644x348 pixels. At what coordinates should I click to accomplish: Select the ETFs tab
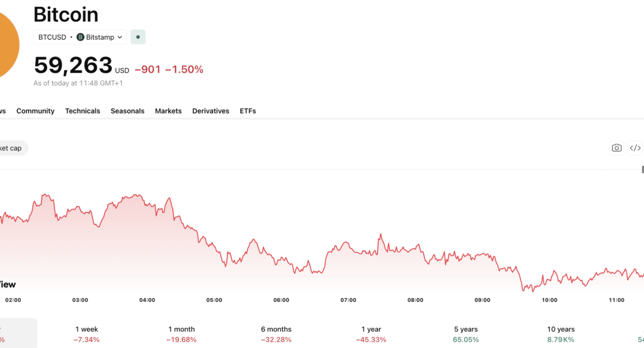(248, 111)
